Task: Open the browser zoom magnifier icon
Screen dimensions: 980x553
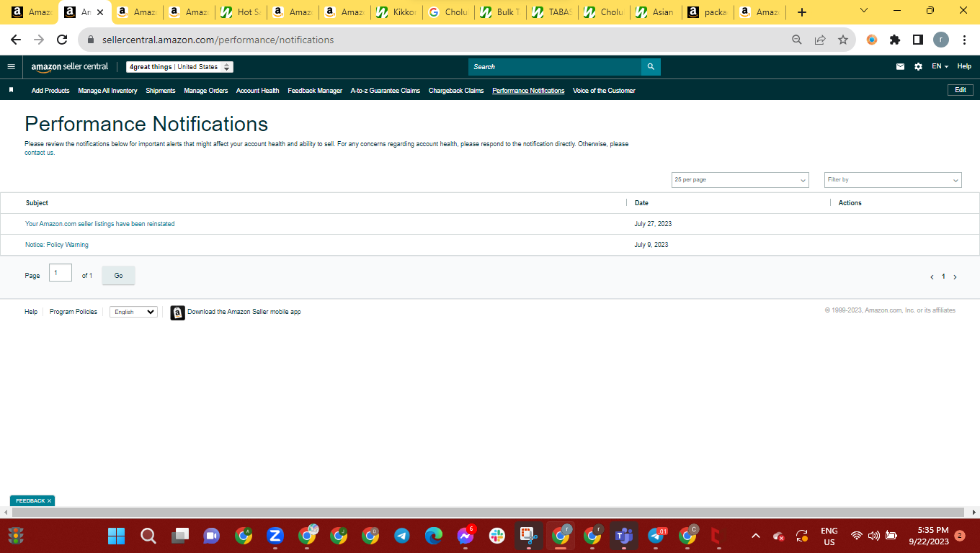Action: point(797,40)
